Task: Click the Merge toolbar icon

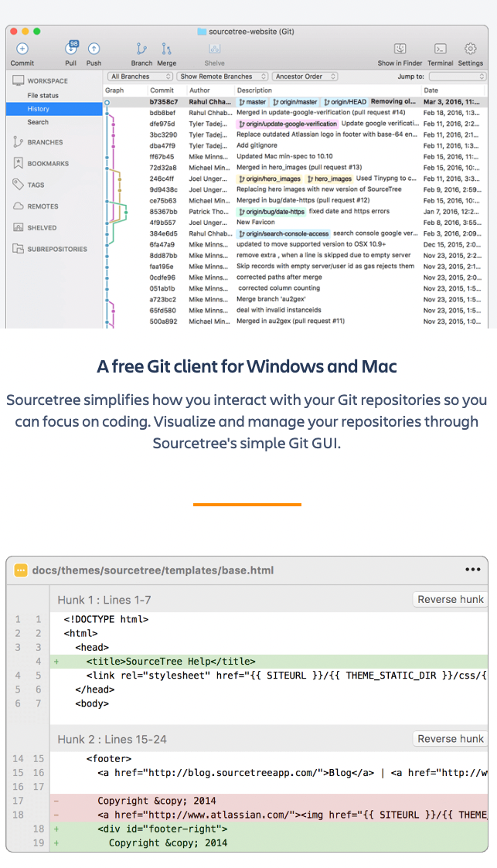Action: point(166,49)
